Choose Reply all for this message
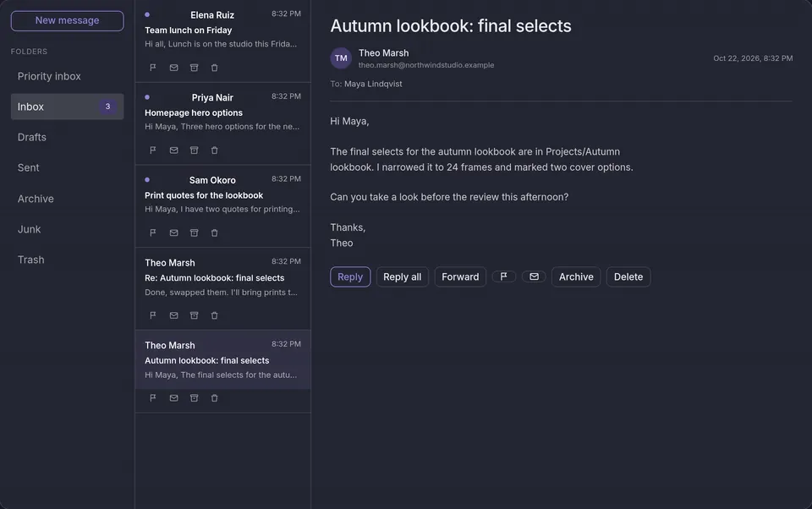Image resolution: width=812 pixels, height=509 pixels. [403, 276]
